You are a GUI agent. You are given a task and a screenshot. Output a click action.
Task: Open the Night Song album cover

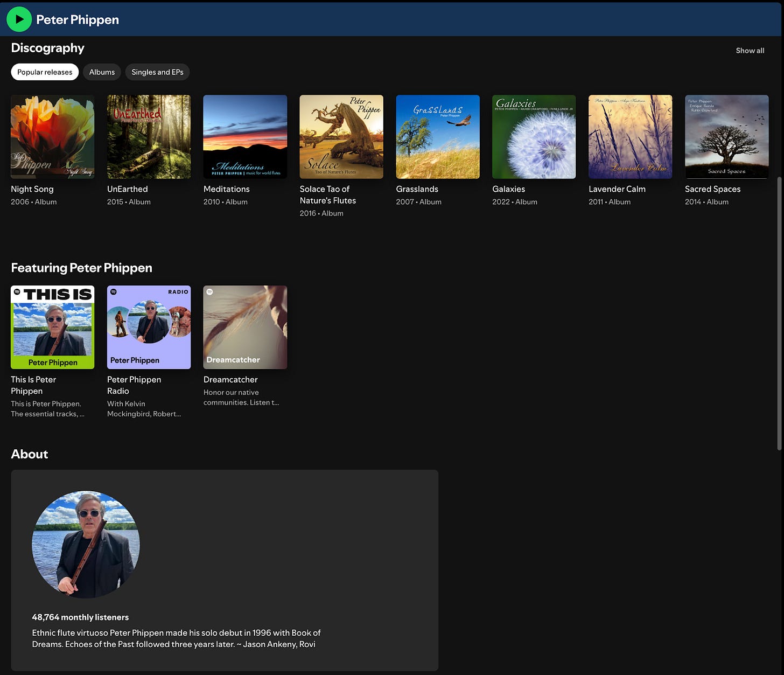point(53,137)
